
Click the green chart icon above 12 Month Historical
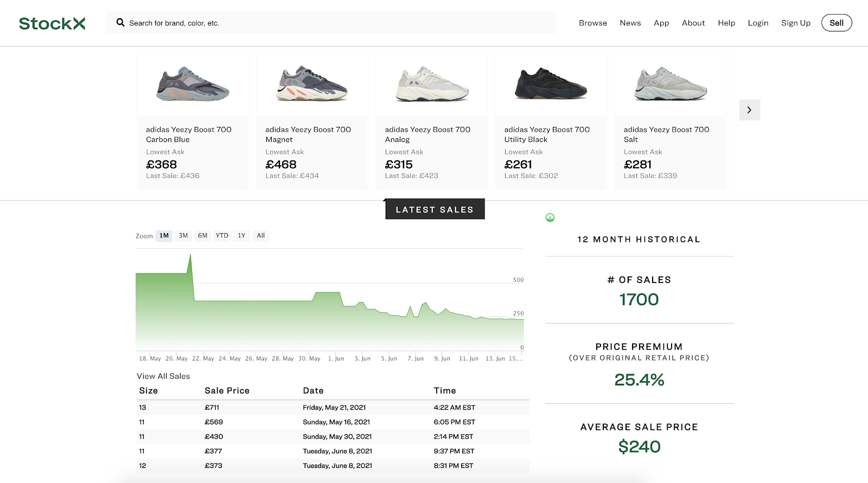tap(550, 217)
